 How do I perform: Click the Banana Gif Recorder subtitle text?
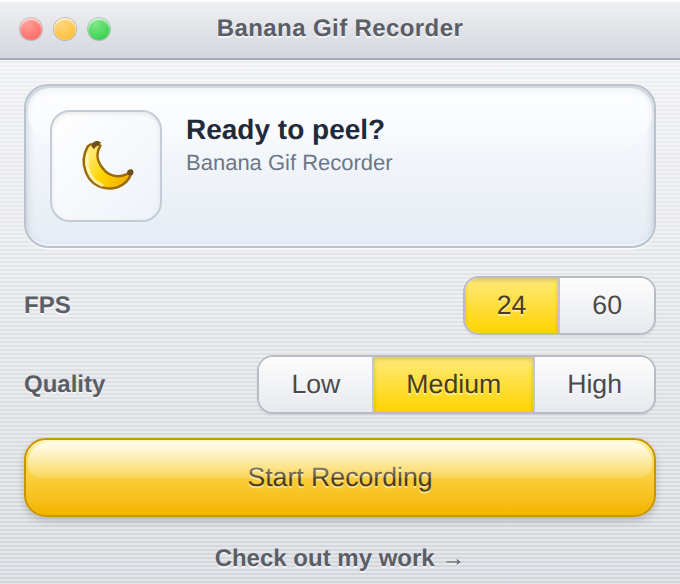pyautogui.click(x=289, y=163)
